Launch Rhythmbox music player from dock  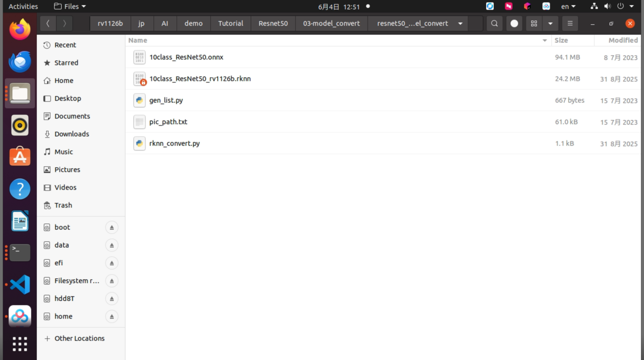20,125
